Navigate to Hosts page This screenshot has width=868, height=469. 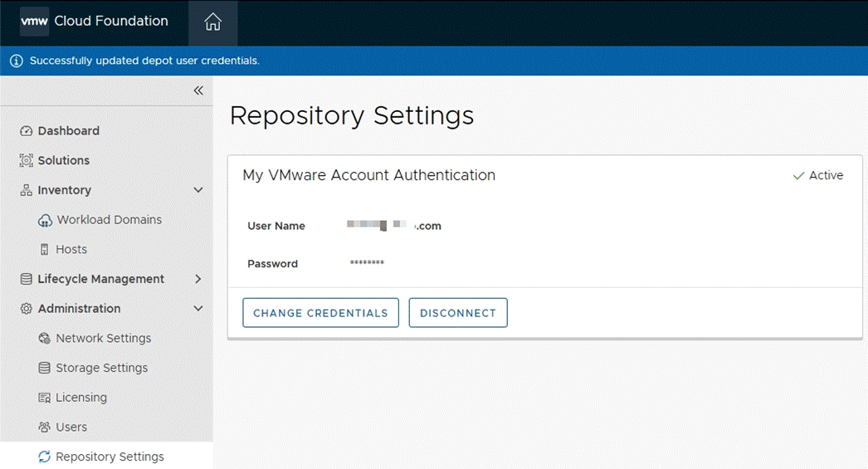click(x=71, y=249)
